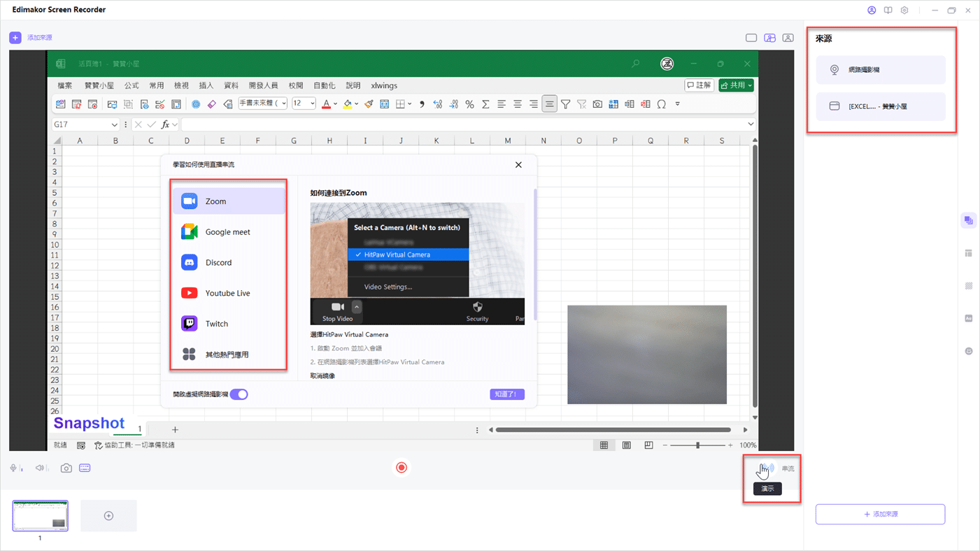Open the 開發人員 tab in Excel
The width and height of the screenshot is (980, 551).
[263, 85]
